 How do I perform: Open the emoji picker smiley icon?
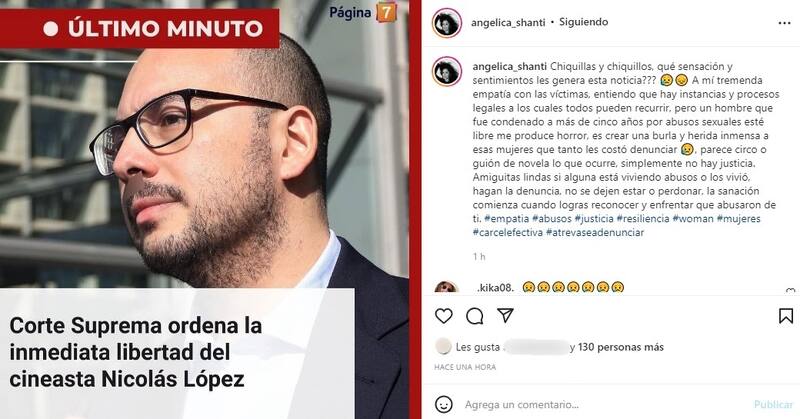click(443, 404)
